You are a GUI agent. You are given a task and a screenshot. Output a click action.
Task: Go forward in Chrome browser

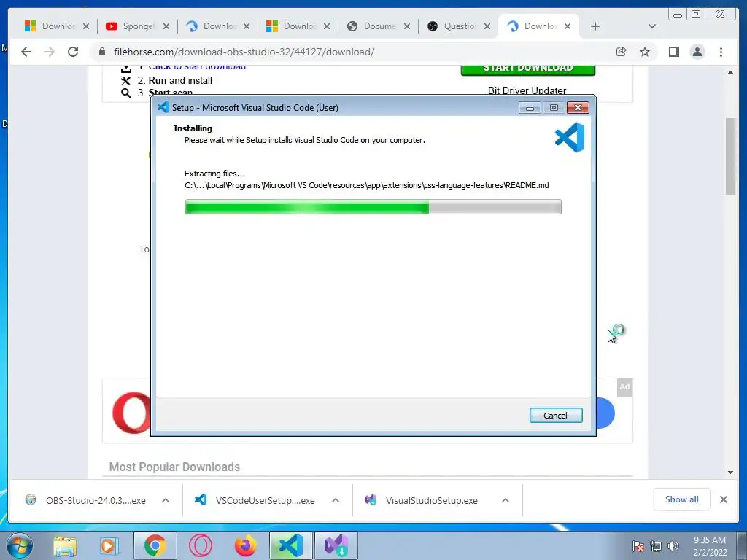click(50, 52)
